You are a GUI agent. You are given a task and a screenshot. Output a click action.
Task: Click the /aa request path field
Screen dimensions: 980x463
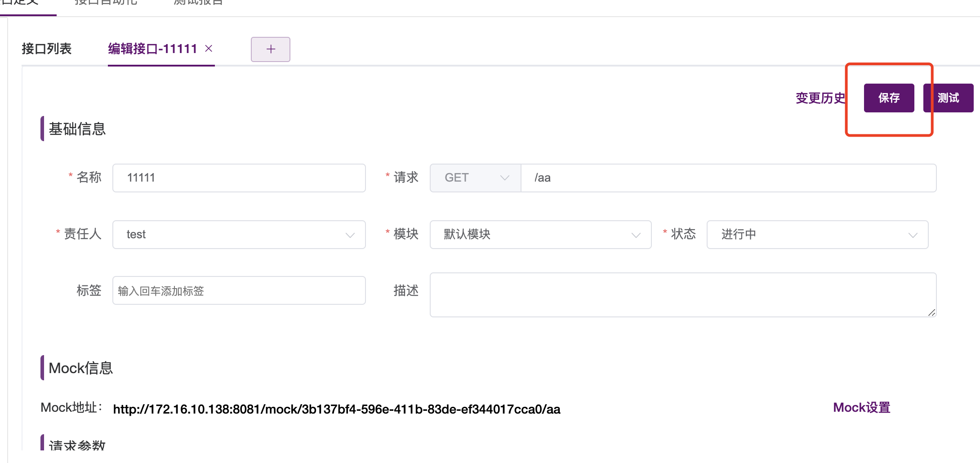tap(728, 178)
